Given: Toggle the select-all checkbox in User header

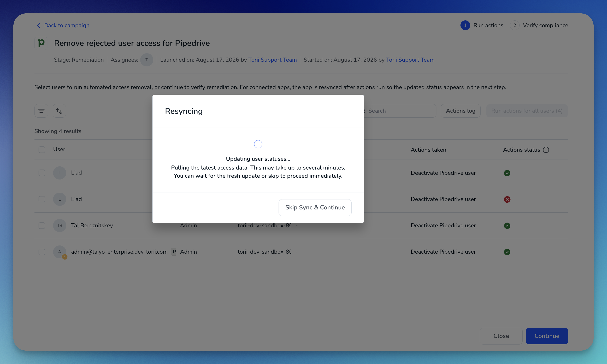Looking at the screenshot, I should coord(42,150).
